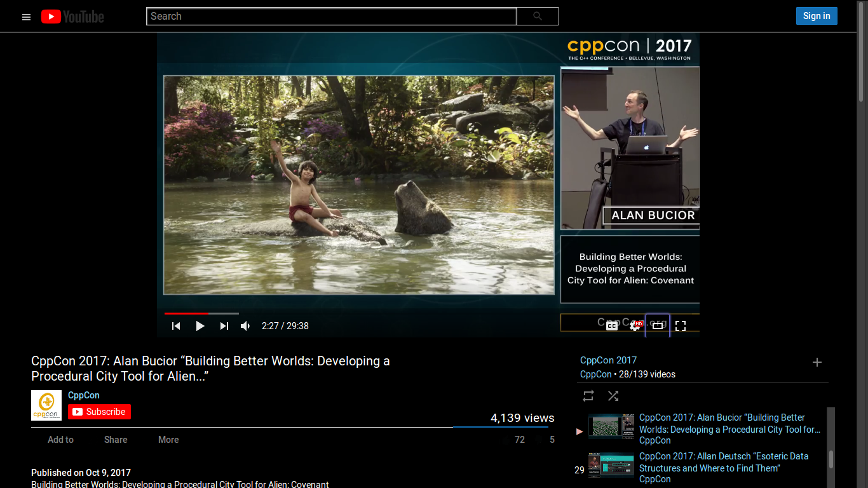
Task: Click the search magnifier button
Action: tap(538, 17)
